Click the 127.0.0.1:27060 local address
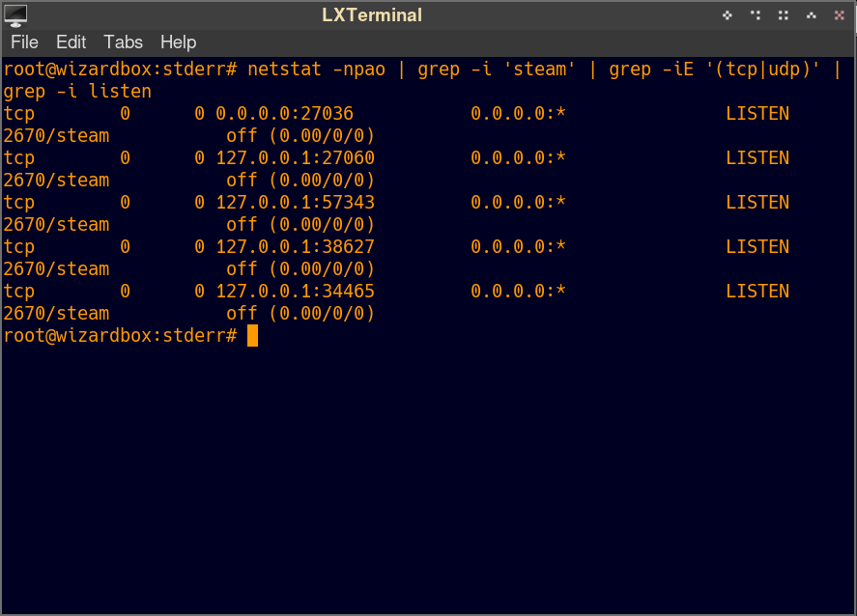The image size is (857, 616). pyautogui.click(x=295, y=158)
